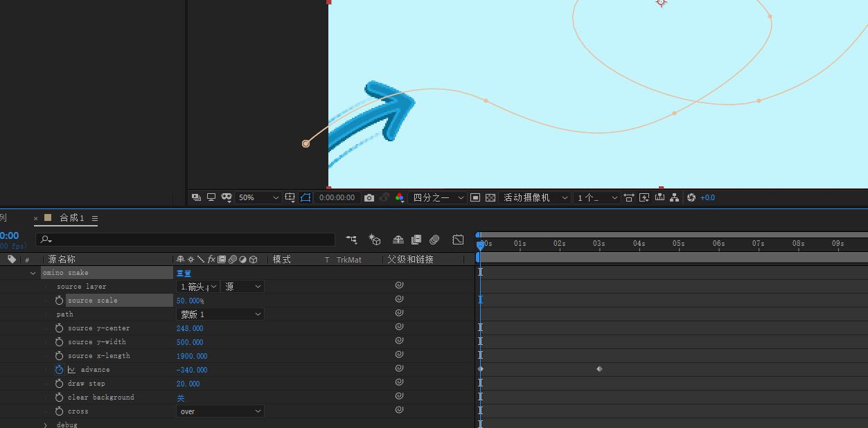
Task: Click the primary viewer monitor icon
Action: (211, 197)
